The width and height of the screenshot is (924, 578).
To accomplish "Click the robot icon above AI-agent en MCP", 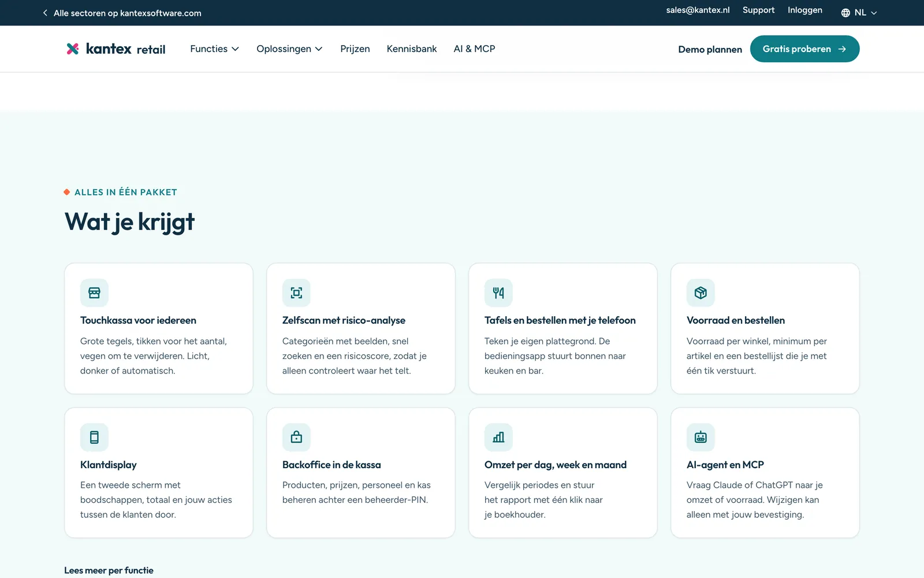I will (x=701, y=438).
